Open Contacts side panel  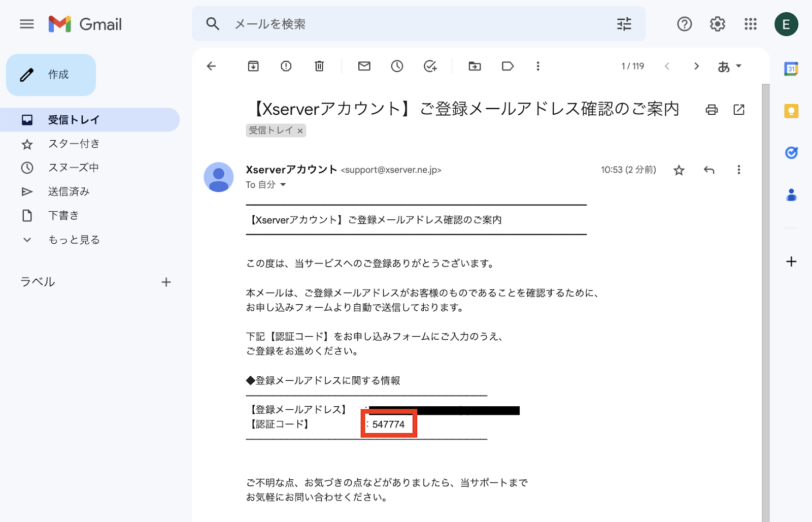(791, 194)
